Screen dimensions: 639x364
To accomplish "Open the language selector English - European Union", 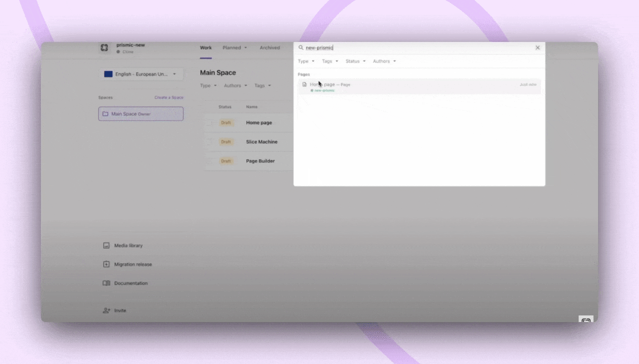I will (x=141, y=74).
